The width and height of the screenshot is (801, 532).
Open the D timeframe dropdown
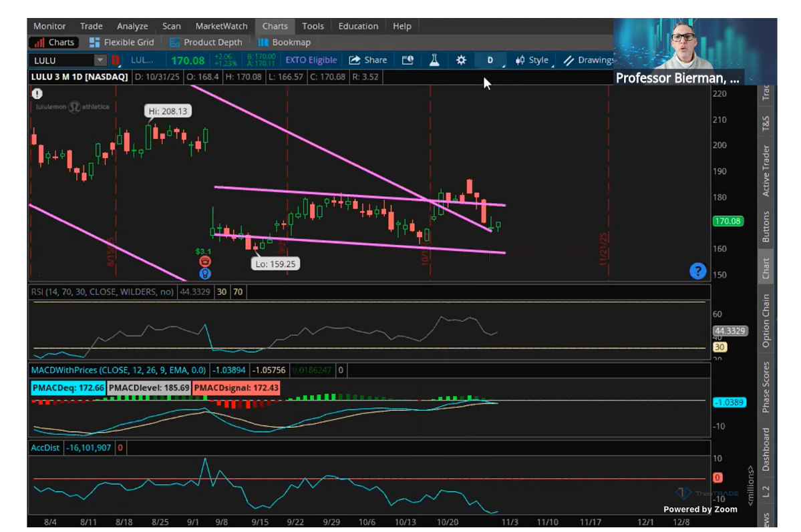(491, 60)
